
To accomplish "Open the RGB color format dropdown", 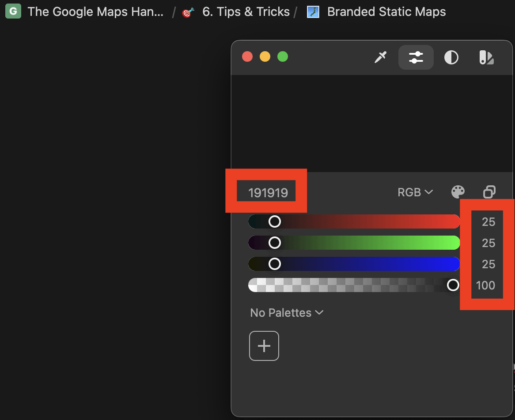I will click(415, 192).
